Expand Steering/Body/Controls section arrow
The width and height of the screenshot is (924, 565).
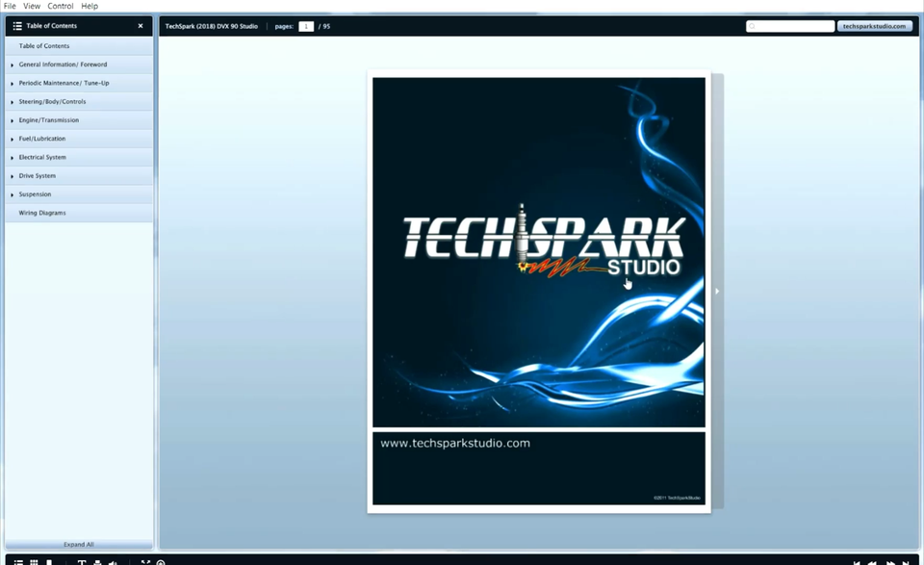12,102
